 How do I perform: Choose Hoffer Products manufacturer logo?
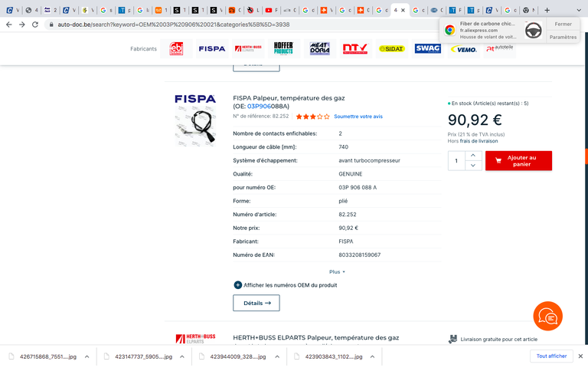(283, 49)
